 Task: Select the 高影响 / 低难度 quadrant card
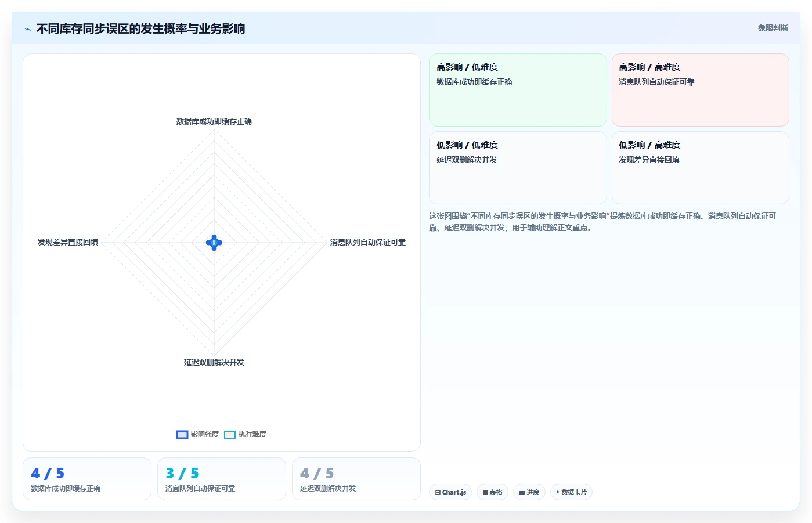(x=518, y=90)
